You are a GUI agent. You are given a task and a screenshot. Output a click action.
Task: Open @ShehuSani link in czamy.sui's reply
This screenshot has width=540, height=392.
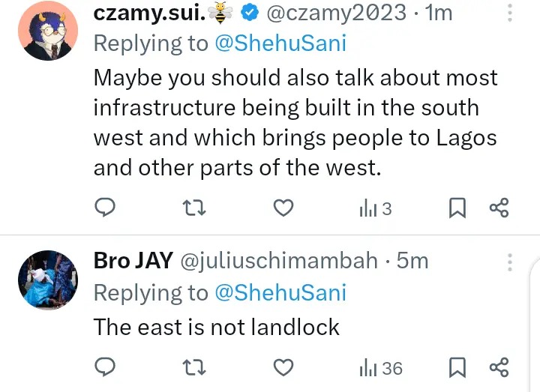(x=280, y=43)
